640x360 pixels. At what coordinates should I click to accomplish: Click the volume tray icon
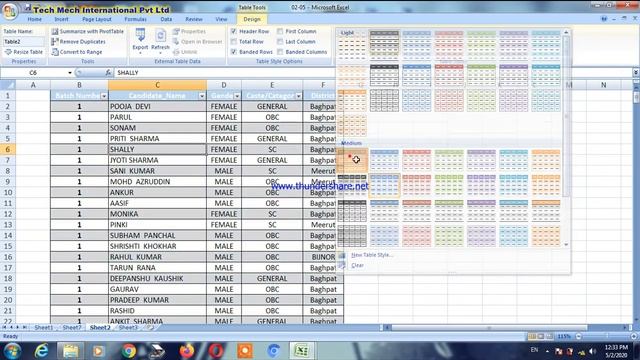point(592,351)
